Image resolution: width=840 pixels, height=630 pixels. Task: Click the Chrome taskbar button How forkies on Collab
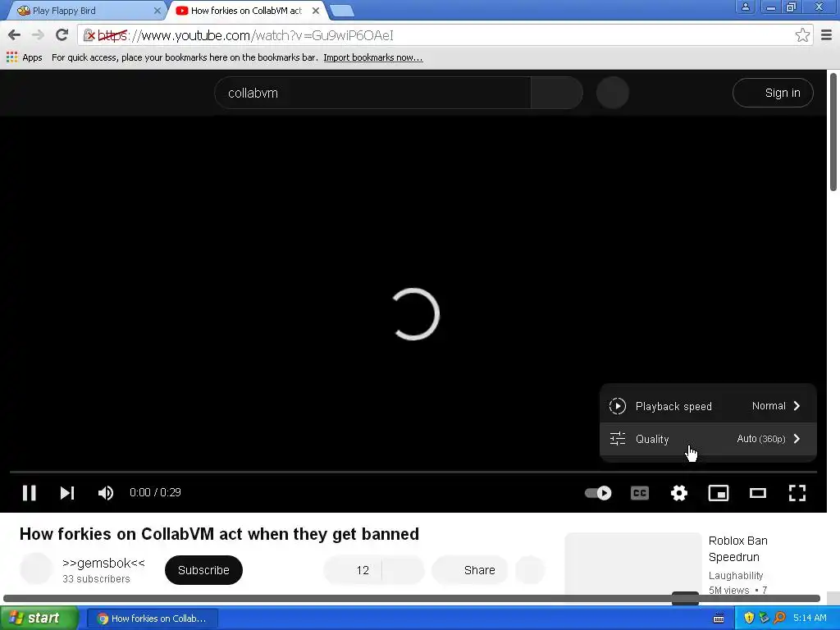click(x=152, y=619)
